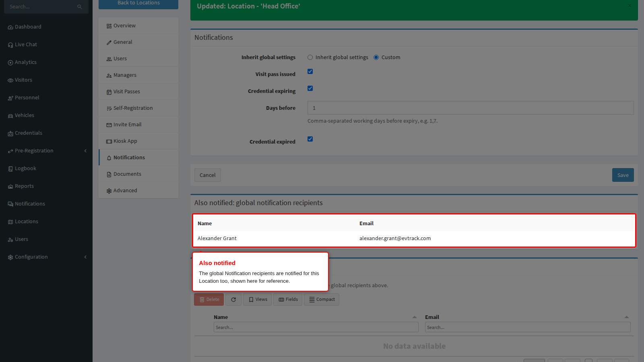Click the Save button
Image resolution: width=644 pixels, height=362 pixels.
pos(623,175)
